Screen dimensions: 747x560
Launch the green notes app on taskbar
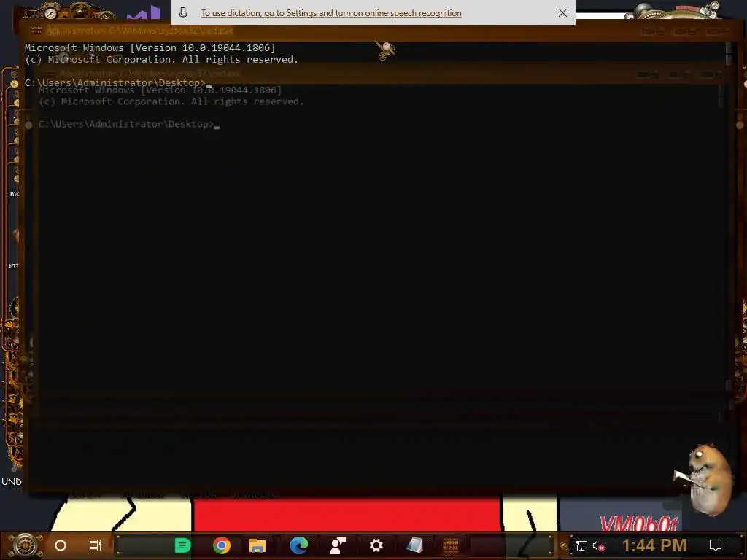click(182, 545)
